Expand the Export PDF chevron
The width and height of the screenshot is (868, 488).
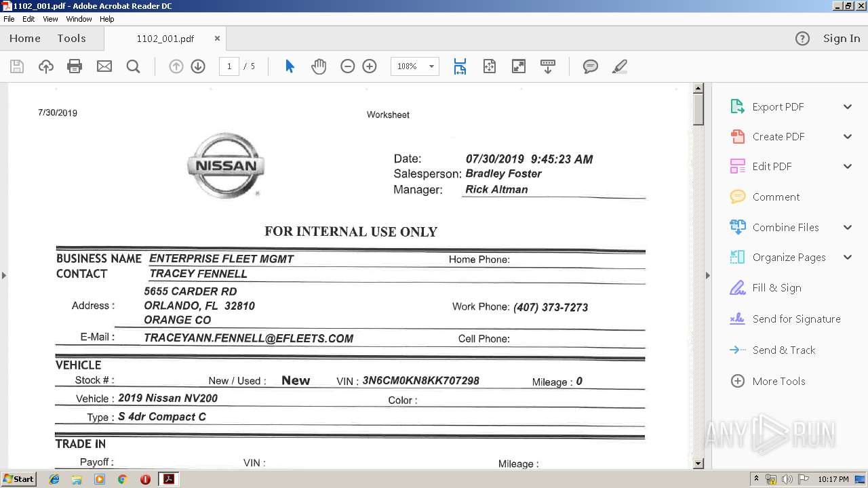click(x=848, y=107)
